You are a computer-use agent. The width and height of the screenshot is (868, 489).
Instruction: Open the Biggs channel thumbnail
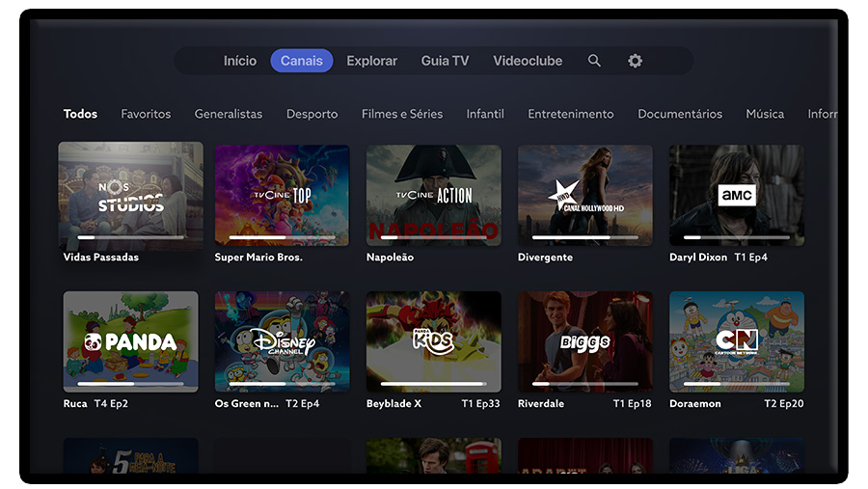click(x=585, y=341)
